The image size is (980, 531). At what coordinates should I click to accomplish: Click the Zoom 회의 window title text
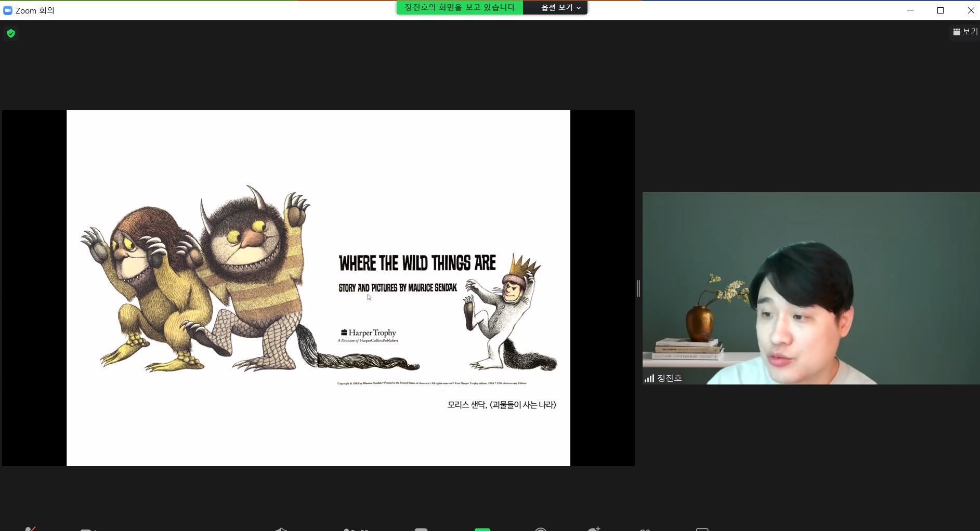click(35, 10)
